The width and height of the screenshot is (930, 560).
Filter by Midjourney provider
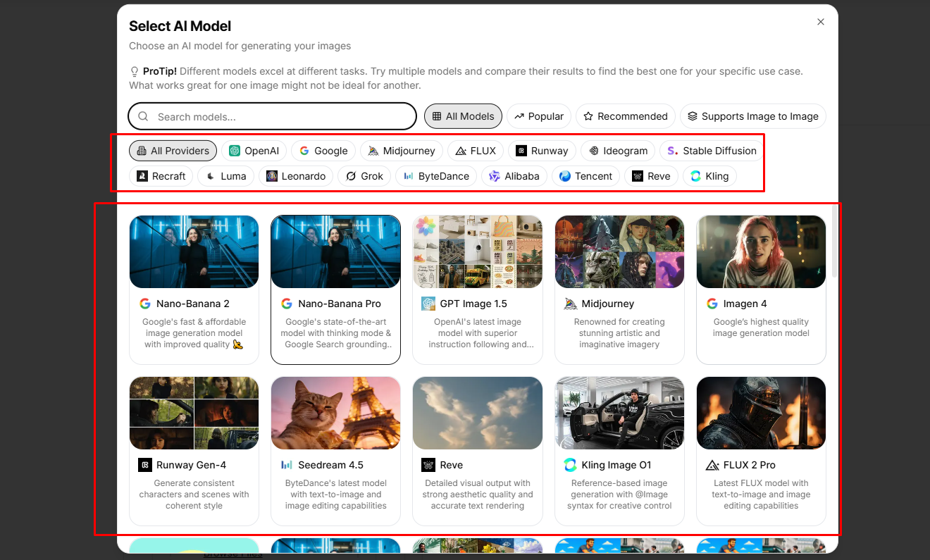click(x=402, y=151)
